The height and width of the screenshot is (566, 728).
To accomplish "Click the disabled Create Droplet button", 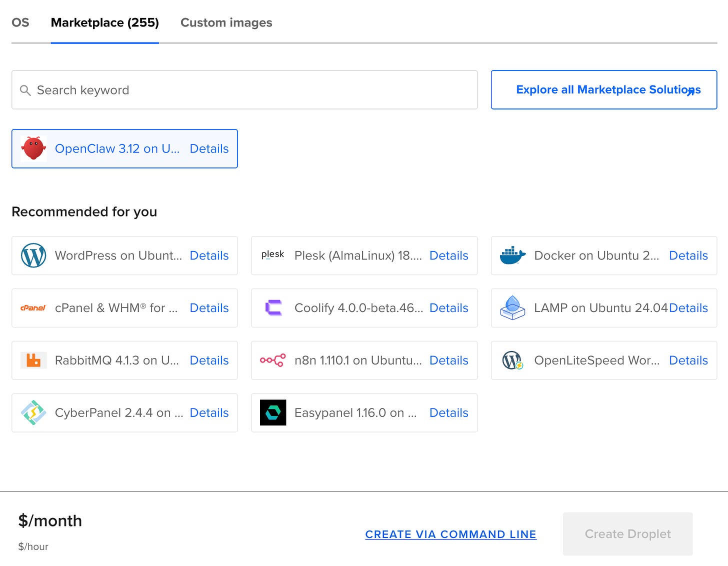I will click(x=628, y=534).
